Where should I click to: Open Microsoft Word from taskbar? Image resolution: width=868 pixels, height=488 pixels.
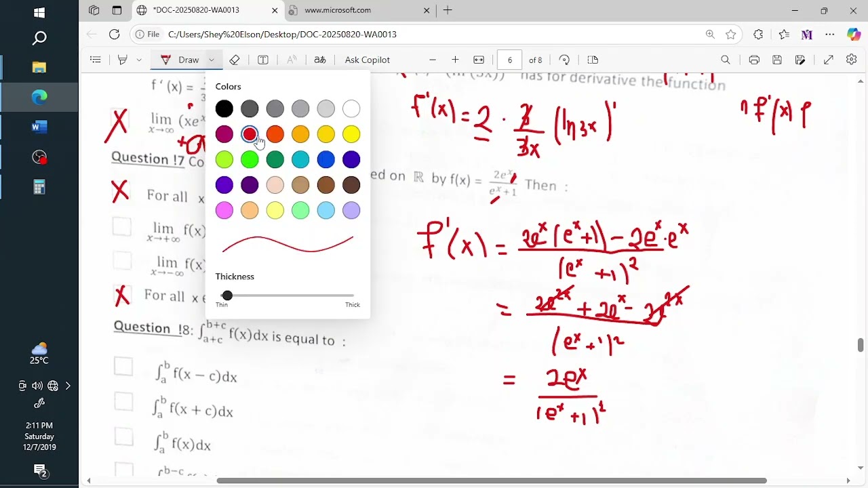pos(39,127)
